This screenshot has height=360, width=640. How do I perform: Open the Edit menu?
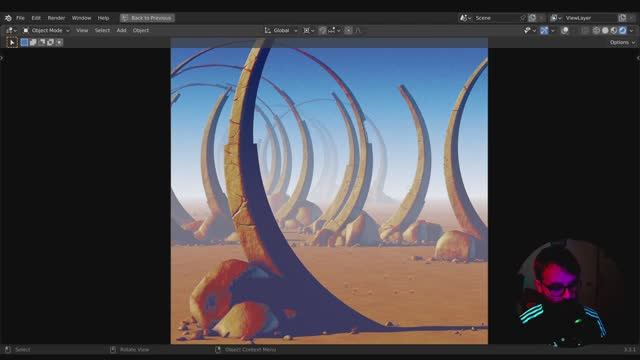pos(36,18)
